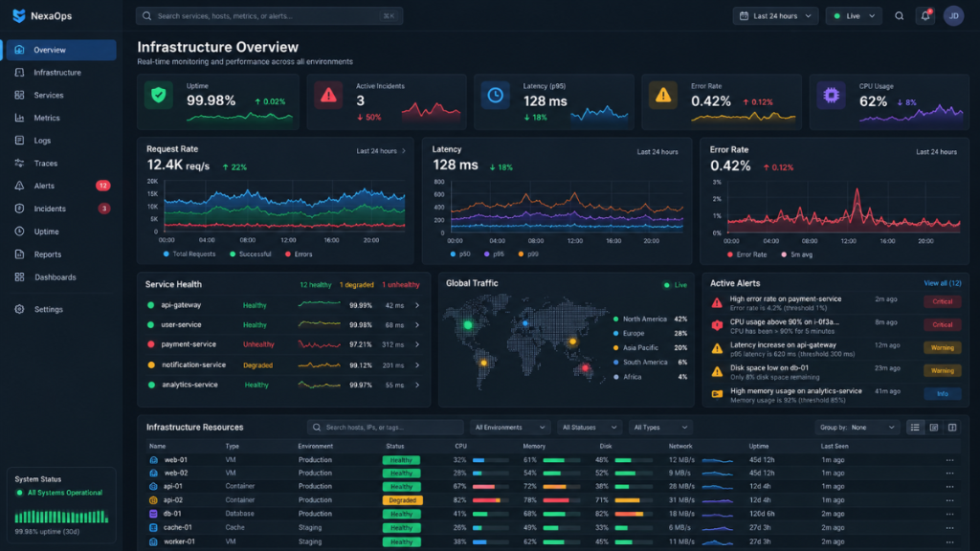Viewport: 980px width, 551px height.
Task: Expand the notification-service row chevron
Action: (x=417, y=365)
